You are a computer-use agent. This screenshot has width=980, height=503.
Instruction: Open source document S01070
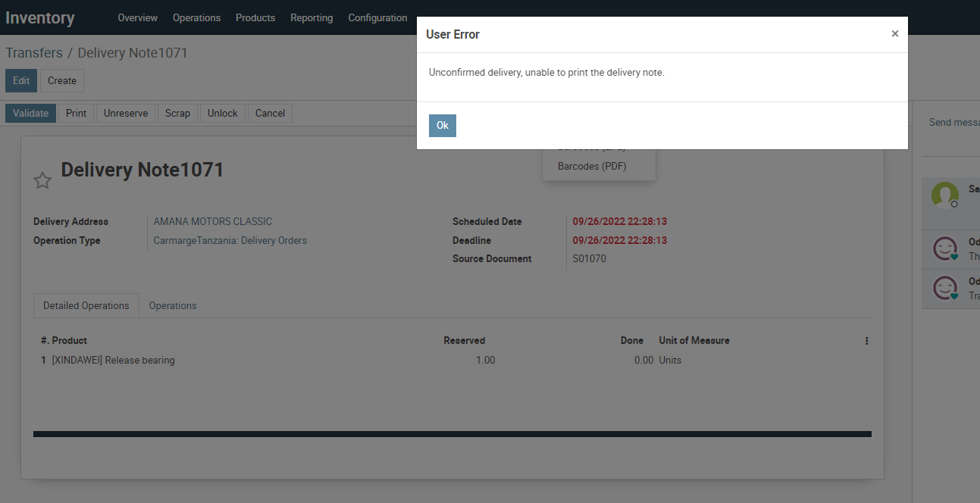coord(589,258)
